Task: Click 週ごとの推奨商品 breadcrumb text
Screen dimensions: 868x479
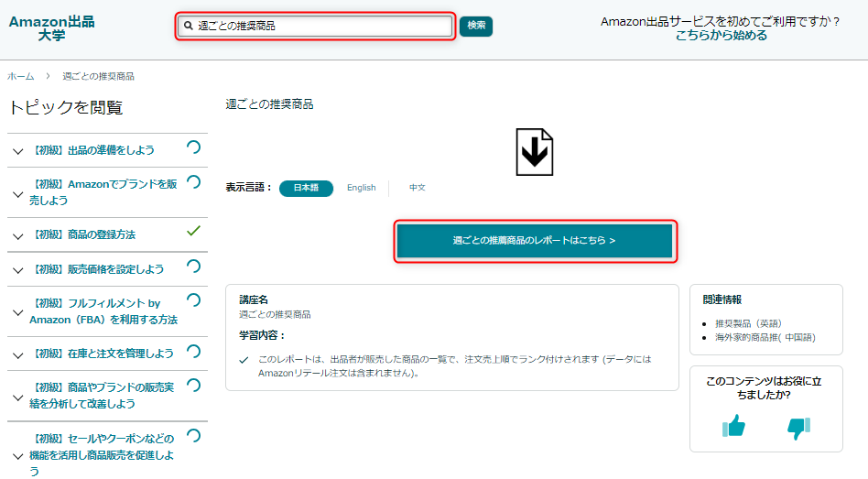Action: pos(98,76)
